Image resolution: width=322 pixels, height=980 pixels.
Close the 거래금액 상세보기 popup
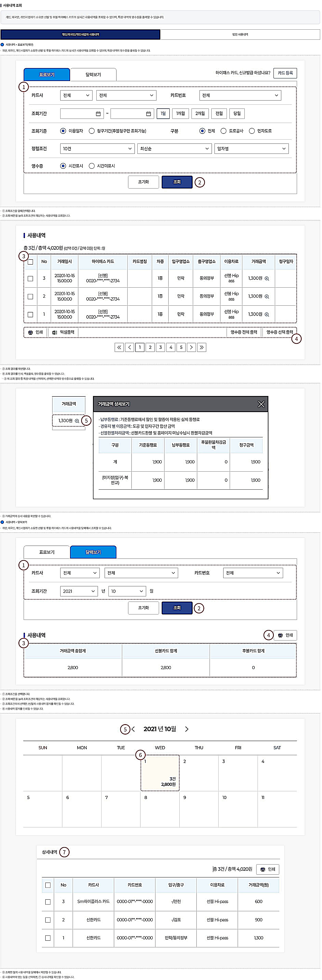pos(261,404)
